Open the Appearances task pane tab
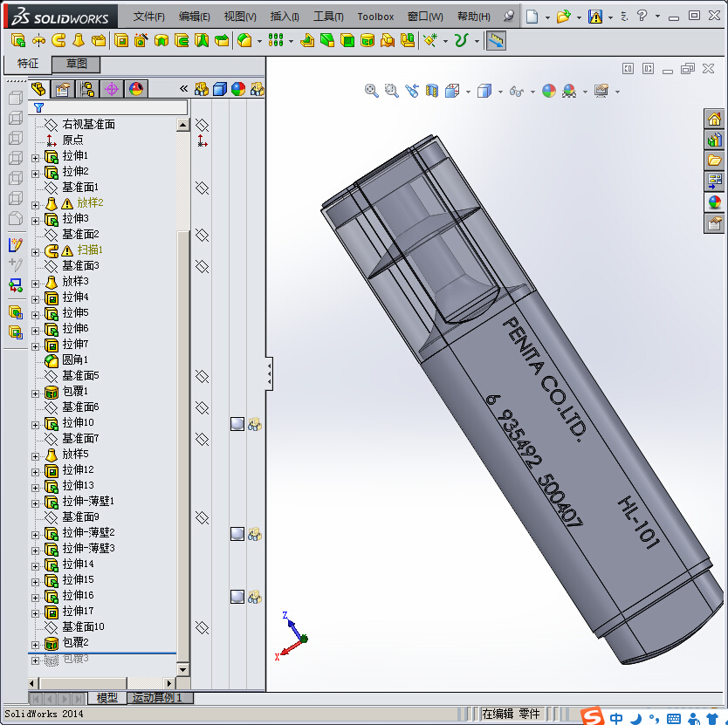 pos(714,202)
